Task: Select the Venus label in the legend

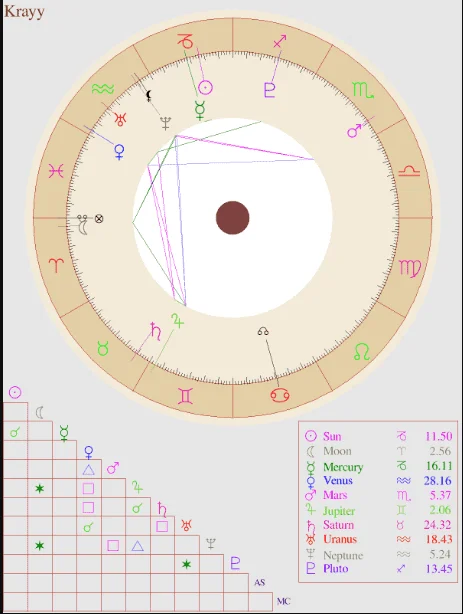Action: (x=338, y=480)
